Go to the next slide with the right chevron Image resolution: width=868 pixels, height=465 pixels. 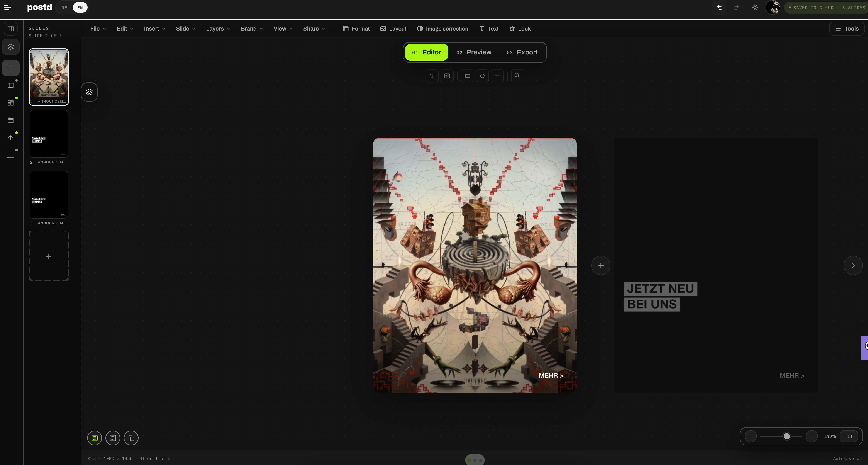click(x=853, y=266)
